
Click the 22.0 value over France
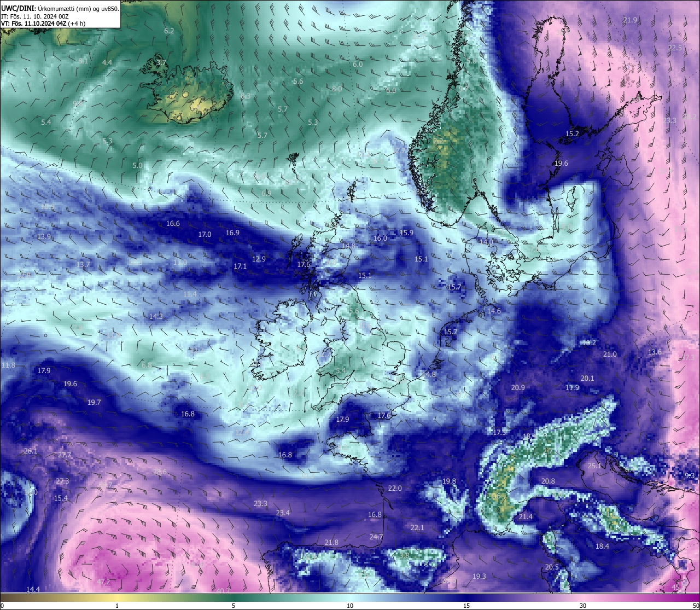(x=395, y=489)
